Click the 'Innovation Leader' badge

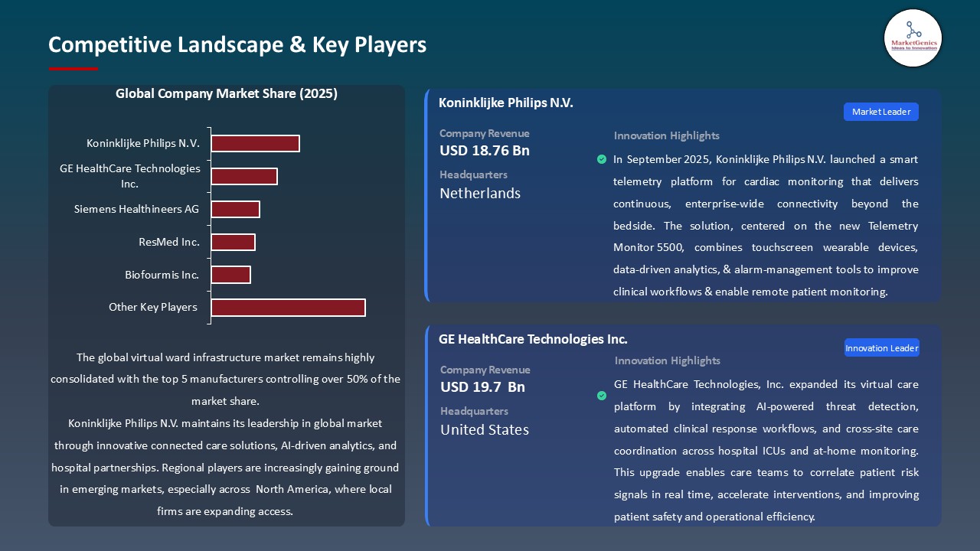pyautogui.click(x=881, y=347)
